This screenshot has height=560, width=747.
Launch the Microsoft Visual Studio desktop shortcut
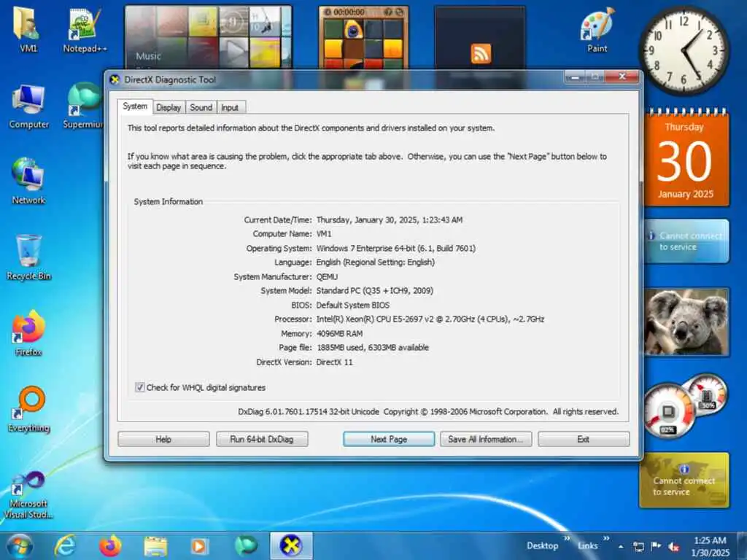coord(28,494)
